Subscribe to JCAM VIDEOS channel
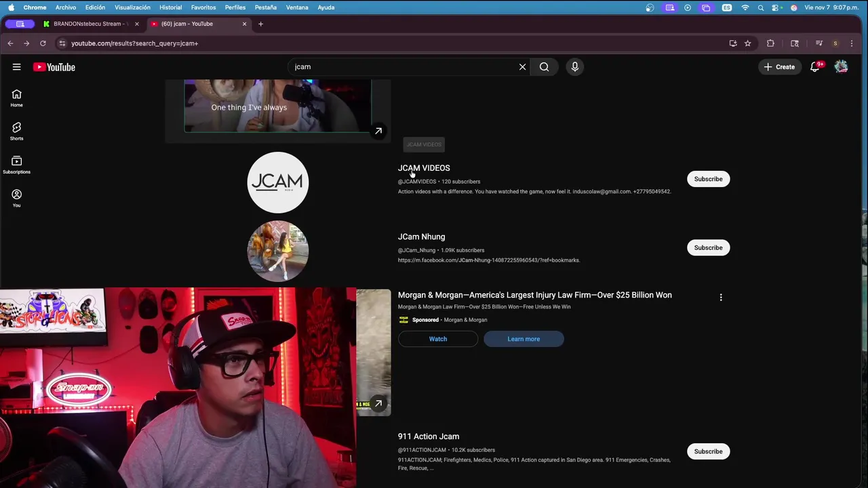This screenshot has width=868, height=488. pos(708,179)
